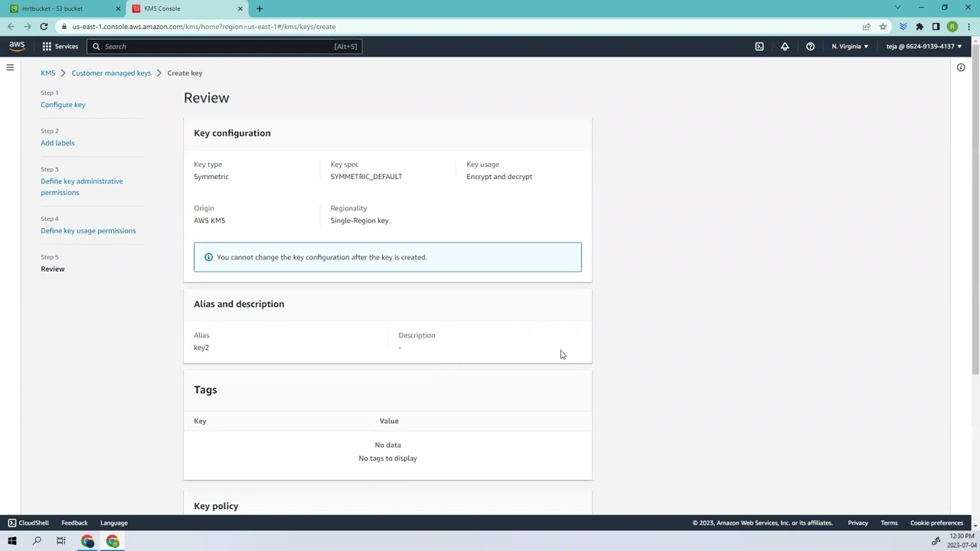
Task: Go back with browser back arrow
Action: point(11,26)
